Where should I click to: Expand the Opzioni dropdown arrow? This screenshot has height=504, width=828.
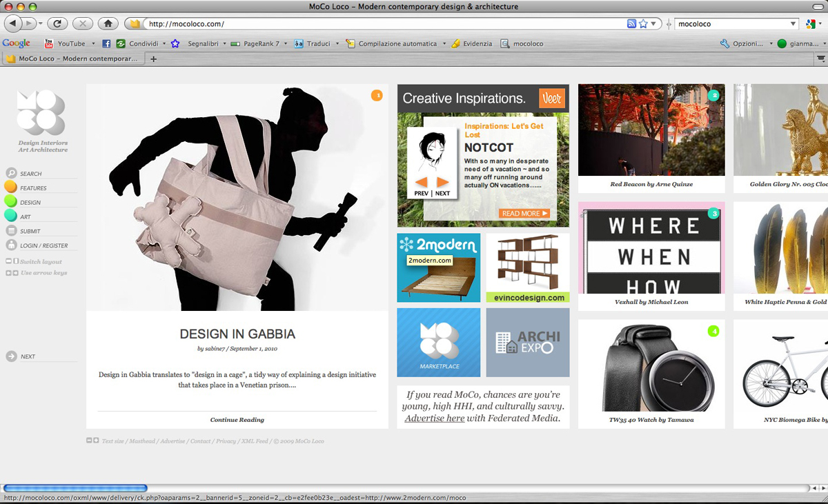pos(771,43)
